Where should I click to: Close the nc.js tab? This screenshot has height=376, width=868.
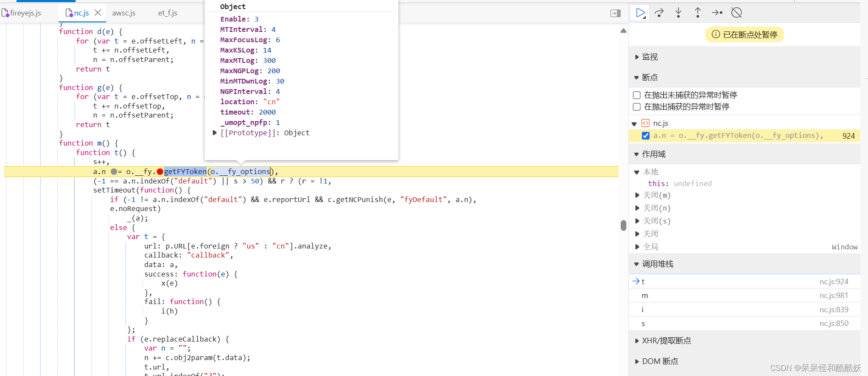click(98, 13)
